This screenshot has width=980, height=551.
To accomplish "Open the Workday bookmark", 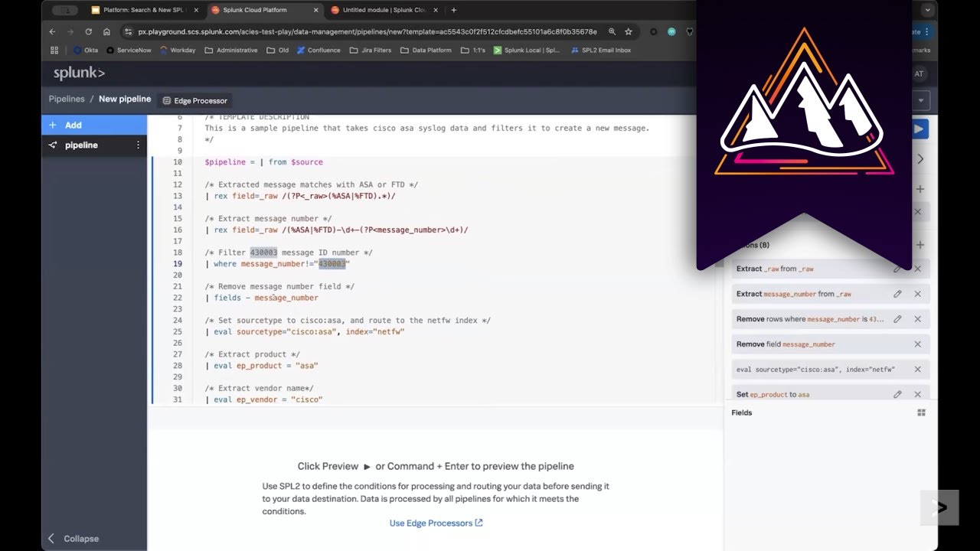I will pyautogui.click(x=178, y=51).
